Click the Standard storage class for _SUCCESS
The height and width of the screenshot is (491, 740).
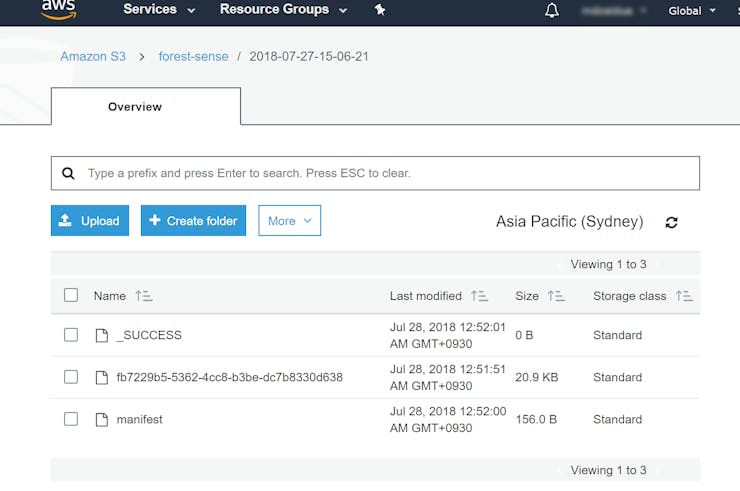point(617,335)
